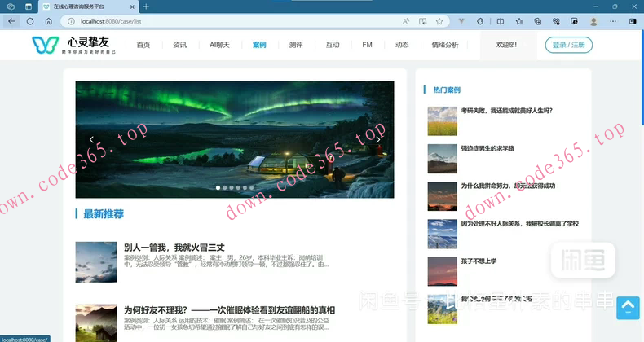
Task: Select the first carousel indicator dot
Action: click(218, 188)
